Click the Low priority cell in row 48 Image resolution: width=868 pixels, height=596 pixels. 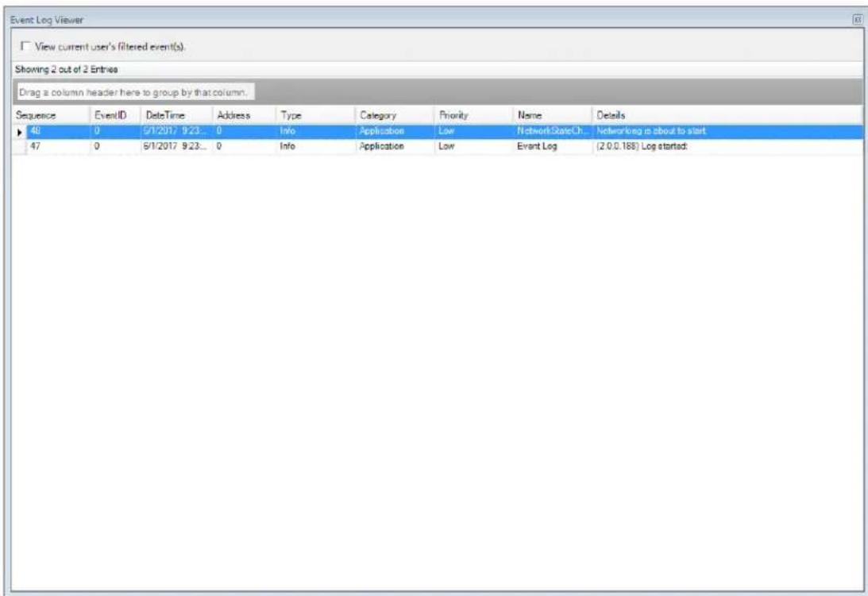coord(474,132)
